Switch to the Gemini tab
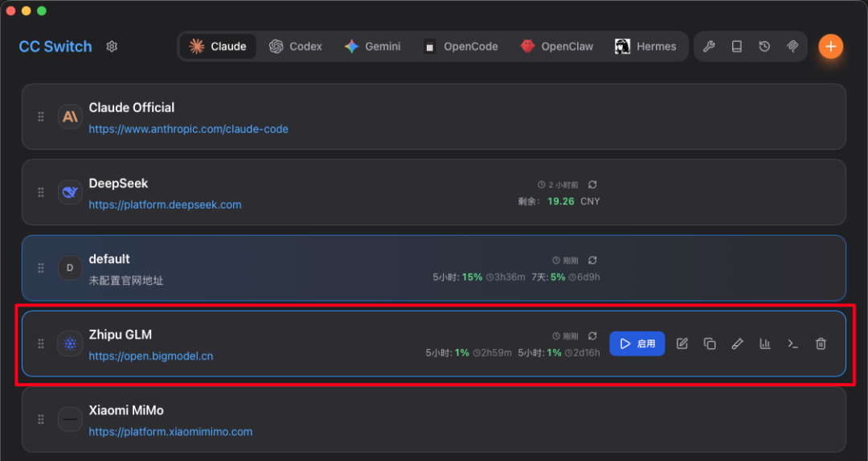 (x=372, y=47)
